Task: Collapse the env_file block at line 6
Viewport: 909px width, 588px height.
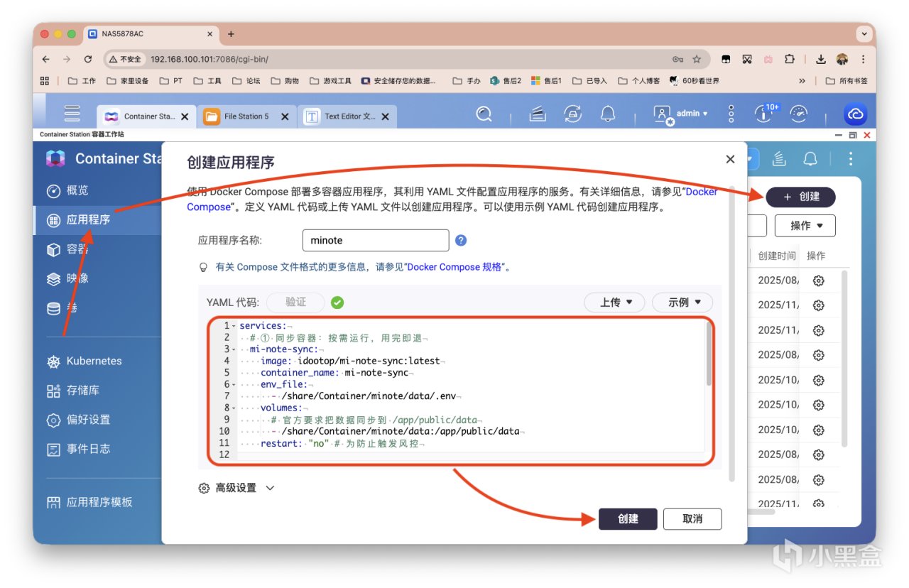Action: coord(234,384)
